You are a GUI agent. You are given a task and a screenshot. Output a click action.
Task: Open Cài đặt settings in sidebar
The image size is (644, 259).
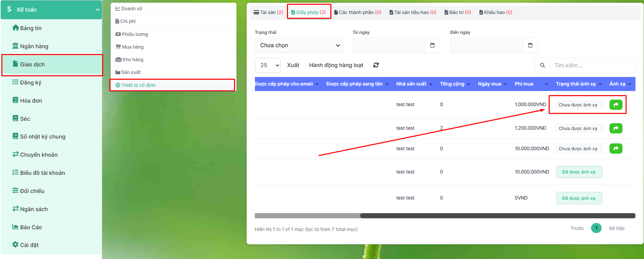pos(29,245)
